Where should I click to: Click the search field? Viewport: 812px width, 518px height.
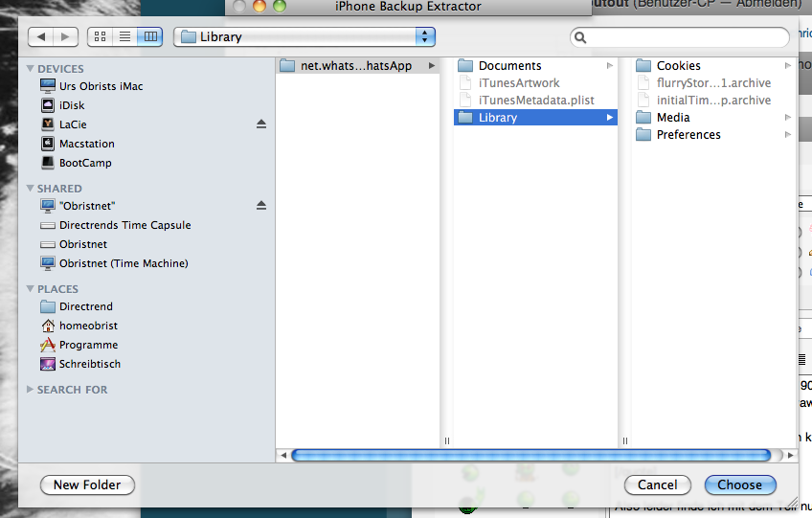click(680, 37)
